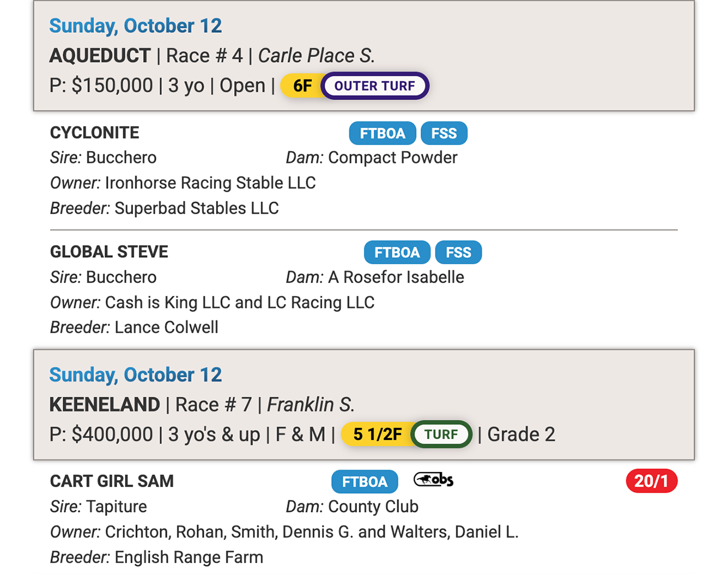
Task: Click the Carle Place S. race title
Action: coord(316,56)
